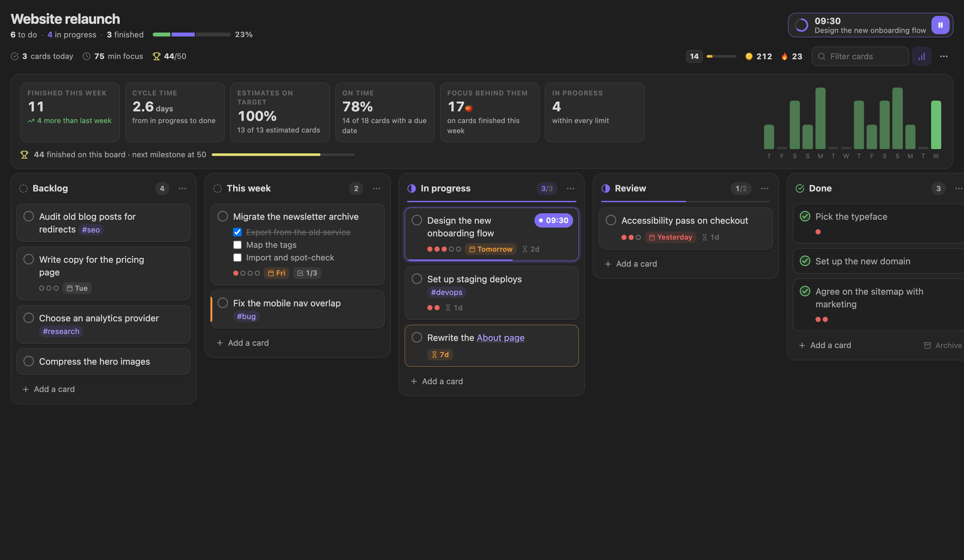The width and height of the screenshot is (964, 560).
Task: Add a card to Review column
Action: 631,263
